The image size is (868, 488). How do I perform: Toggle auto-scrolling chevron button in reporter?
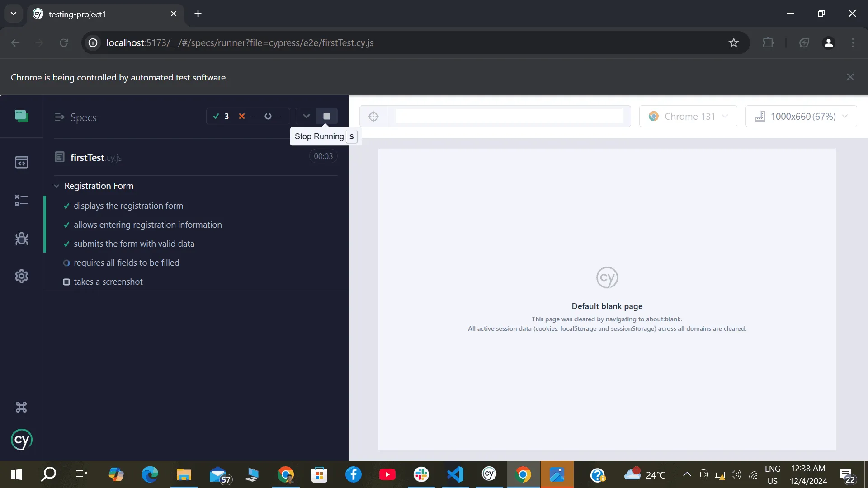[306, 116]
